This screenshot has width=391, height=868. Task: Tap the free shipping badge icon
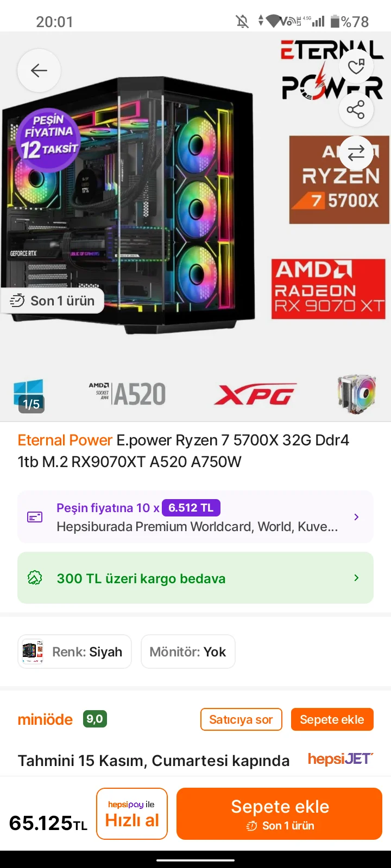point(35,578)
